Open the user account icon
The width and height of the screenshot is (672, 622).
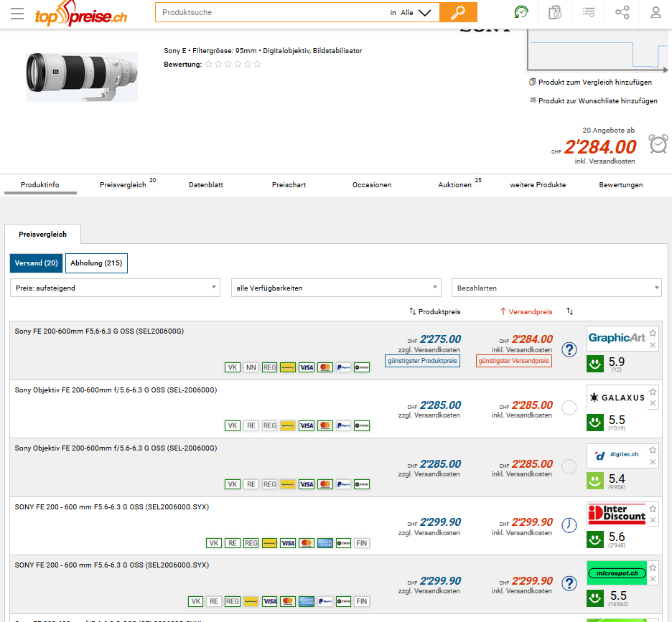655,12
